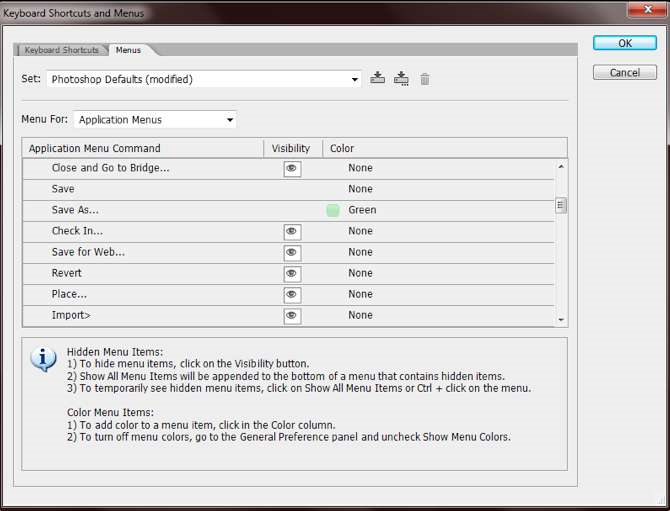
Task: Click the OK button
Action: pos(625,43)
